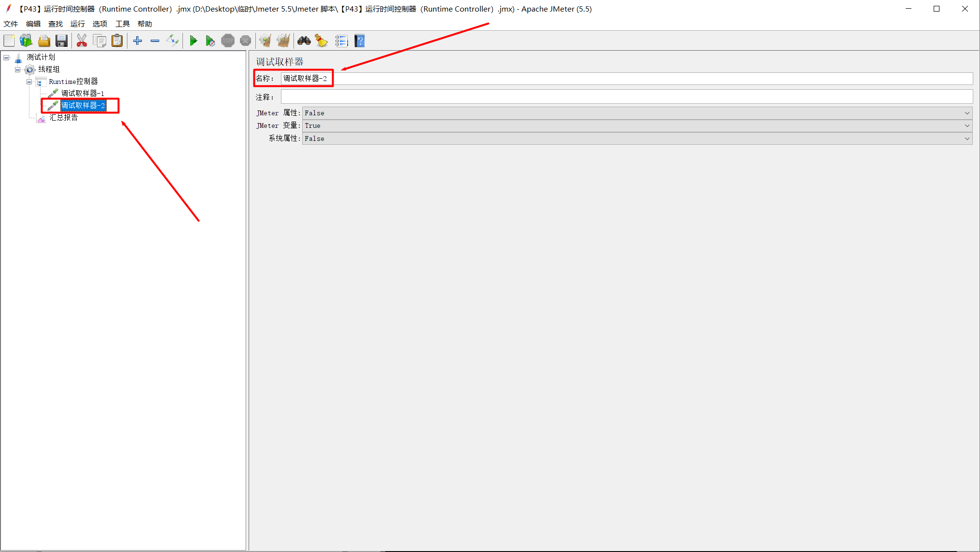Open the 选项 menu
The height and width of the screenshot is (552, 980).
100,24
